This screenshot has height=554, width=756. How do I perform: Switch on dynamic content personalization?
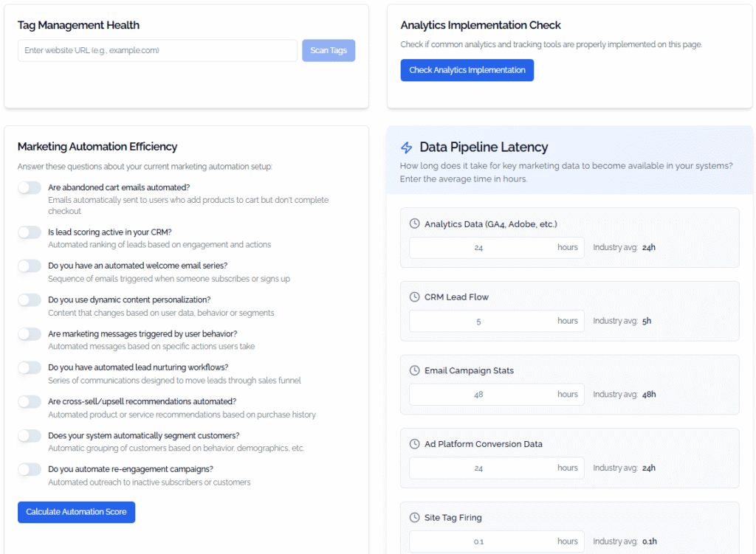[30, 299]
